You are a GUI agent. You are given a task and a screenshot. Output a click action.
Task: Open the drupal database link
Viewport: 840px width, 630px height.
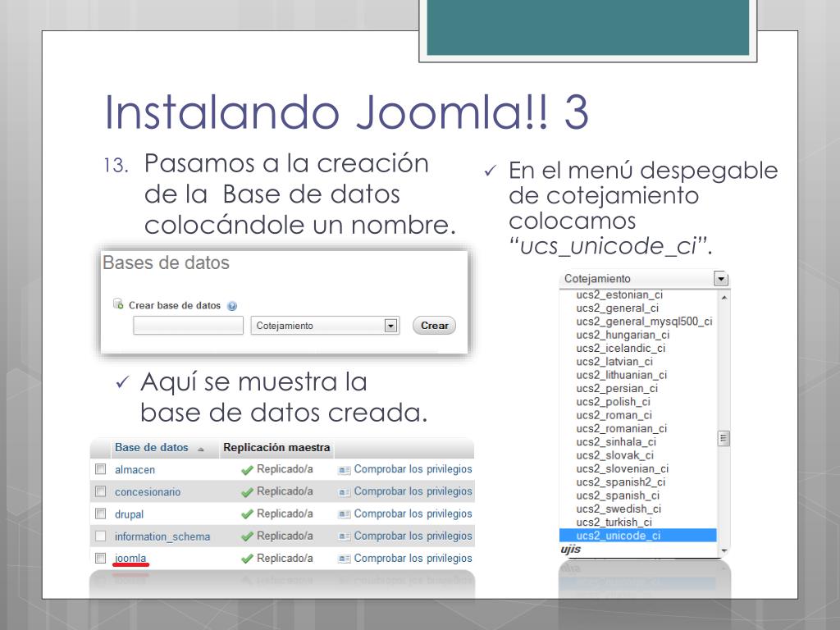click(x=129, y=514)
